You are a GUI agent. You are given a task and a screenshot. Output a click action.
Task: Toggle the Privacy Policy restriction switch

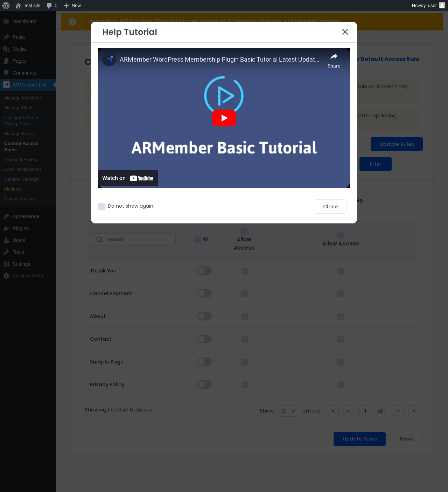coord(204,384)
